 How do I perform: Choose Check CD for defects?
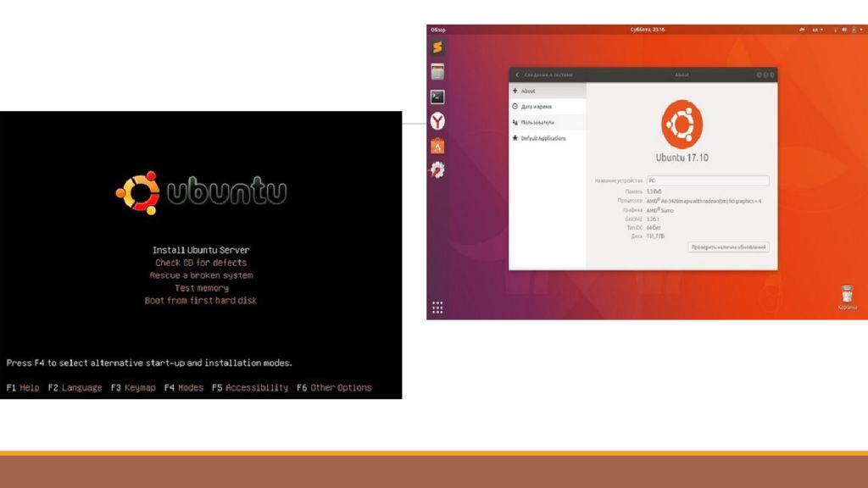201,263
